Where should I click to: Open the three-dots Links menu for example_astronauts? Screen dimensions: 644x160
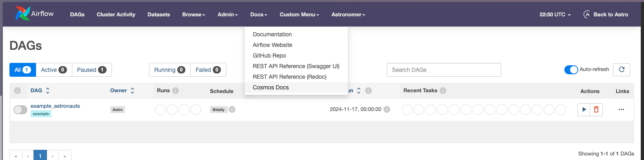[x=621, y=109]
